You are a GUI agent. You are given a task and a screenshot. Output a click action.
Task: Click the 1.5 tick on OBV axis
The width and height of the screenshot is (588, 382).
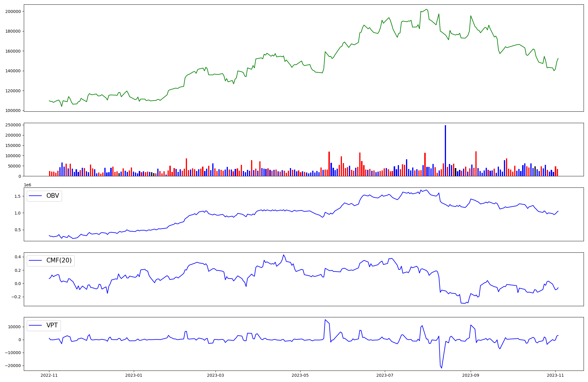click(17, 196)
